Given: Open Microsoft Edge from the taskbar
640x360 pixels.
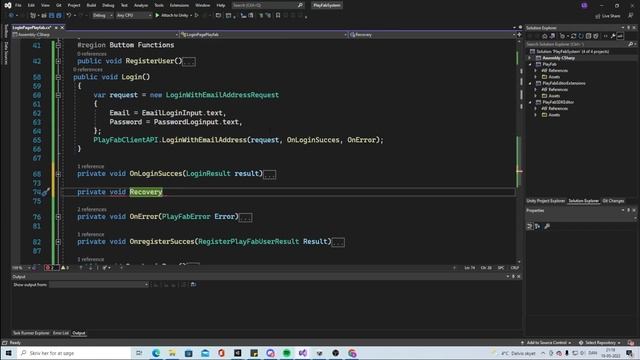Looking at the screenshot, I should tap(156, 353).
